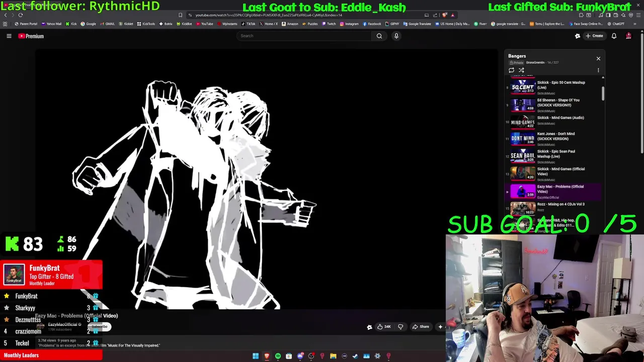Close the Bangers playlist panel
The image size is (644, 362).
click(598, 59)
